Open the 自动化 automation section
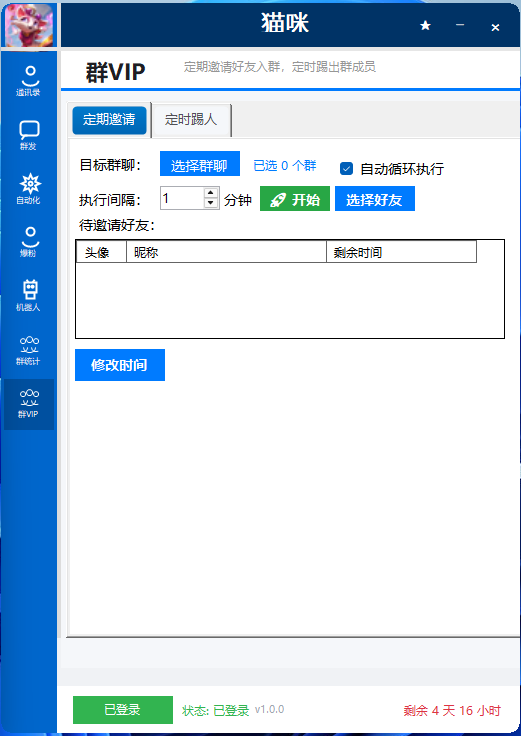The height and width of the screenshot is (736, 521). [x=29, y=189]
